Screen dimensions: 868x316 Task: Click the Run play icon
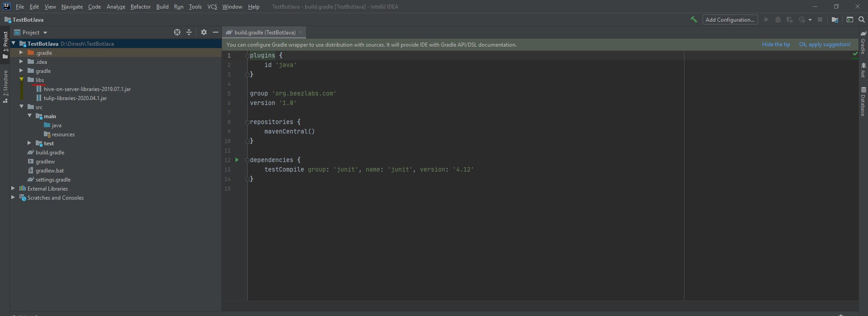click(x=766, y=19)
